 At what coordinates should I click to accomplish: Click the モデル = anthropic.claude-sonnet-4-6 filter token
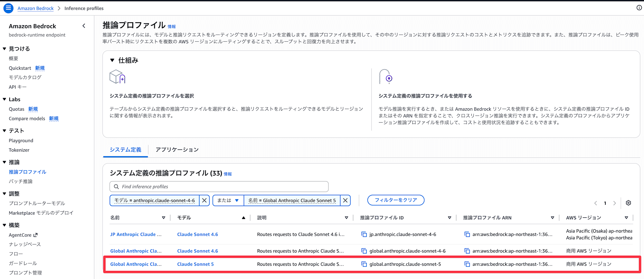click(155, 200)
